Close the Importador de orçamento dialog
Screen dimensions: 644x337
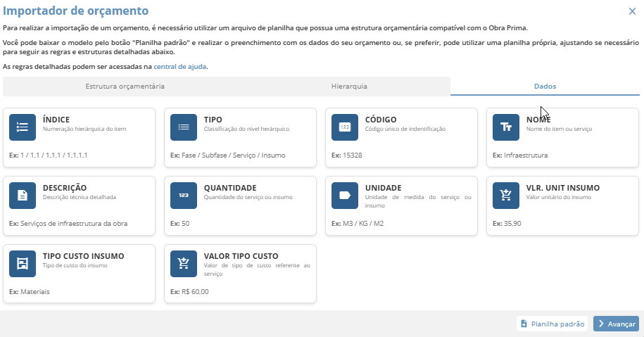[x=632, y=11]
